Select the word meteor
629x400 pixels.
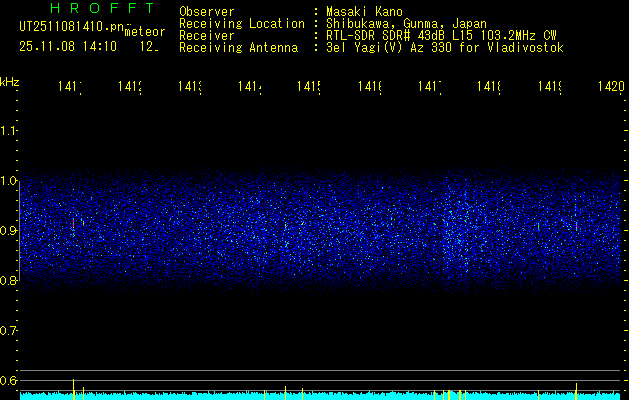(x=145, y=32)
